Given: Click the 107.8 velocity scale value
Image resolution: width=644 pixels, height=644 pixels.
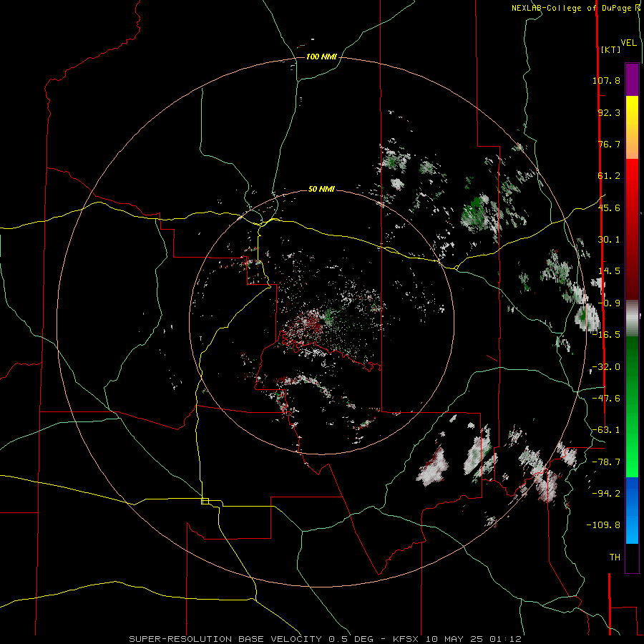Looking at the screenshot, I should click(x=606, y=80).
